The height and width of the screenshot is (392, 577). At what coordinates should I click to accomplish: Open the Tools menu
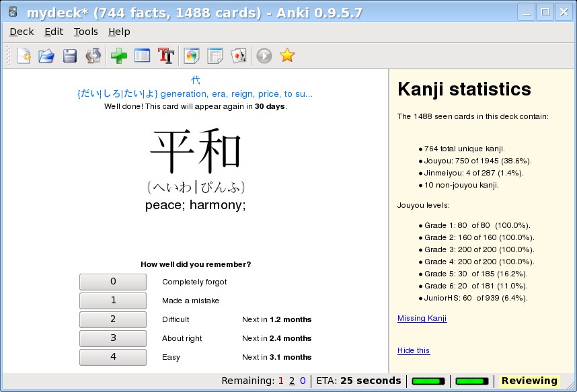(x=85, y=32)
